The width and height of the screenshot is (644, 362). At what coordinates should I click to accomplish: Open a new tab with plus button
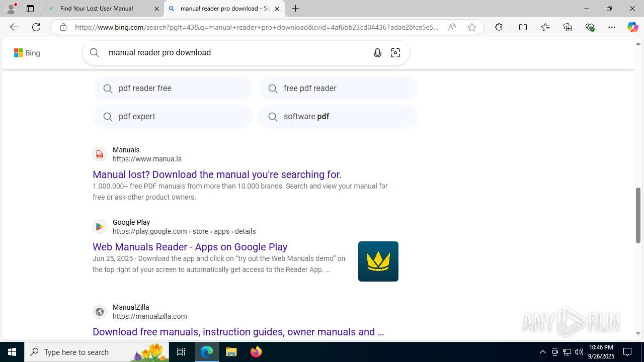click(x=296, y=9)
